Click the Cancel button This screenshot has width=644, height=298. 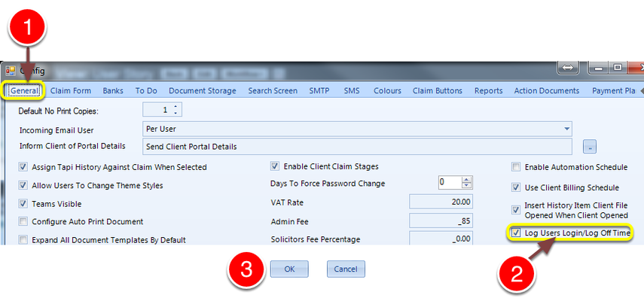[346, 269]
